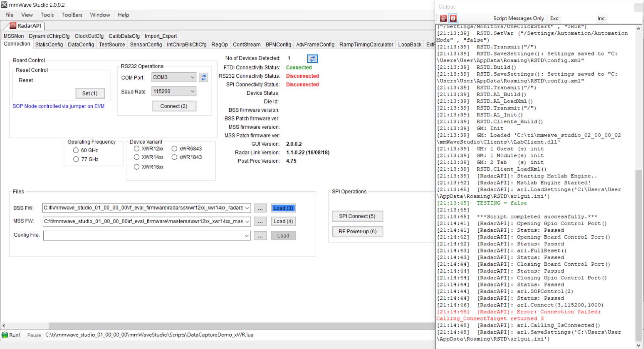Choose the xWR1843 device variant
Viewport: 644px width, 349px height.
tap(174, 157)
